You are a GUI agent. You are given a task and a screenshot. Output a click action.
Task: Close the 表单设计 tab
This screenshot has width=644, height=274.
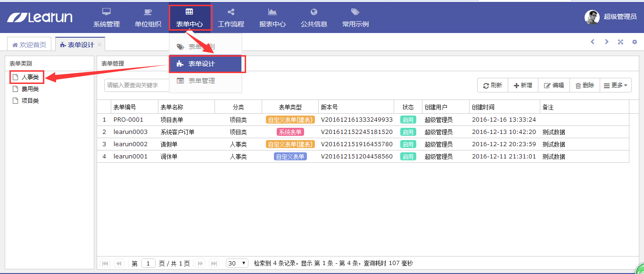(x=99, y=45)
